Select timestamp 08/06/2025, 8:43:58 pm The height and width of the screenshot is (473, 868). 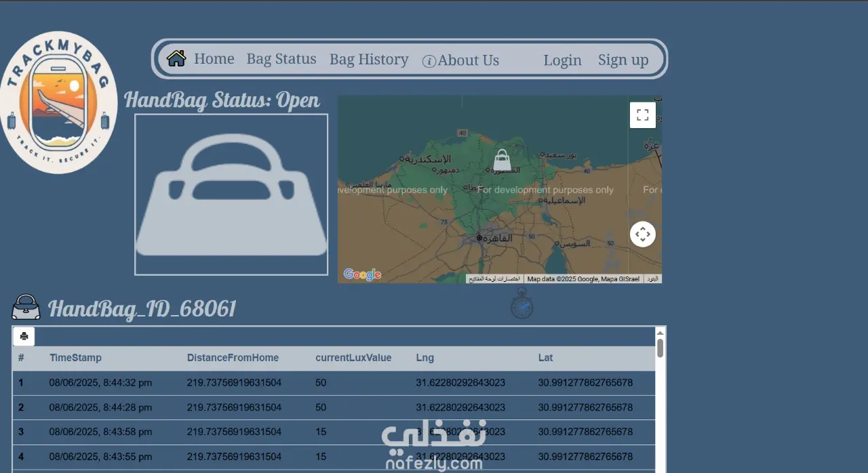pyautogui.click(x=100, y=432)
